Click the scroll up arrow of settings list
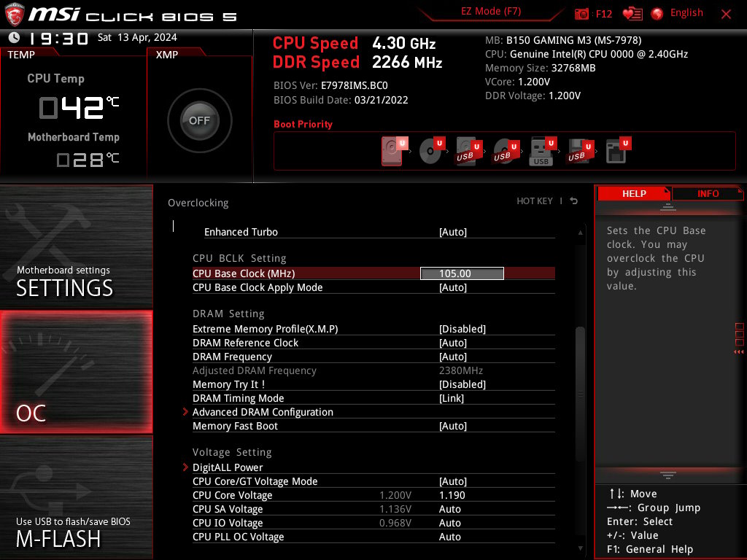Screen dimensions: 747x560 tap(580, 233)
